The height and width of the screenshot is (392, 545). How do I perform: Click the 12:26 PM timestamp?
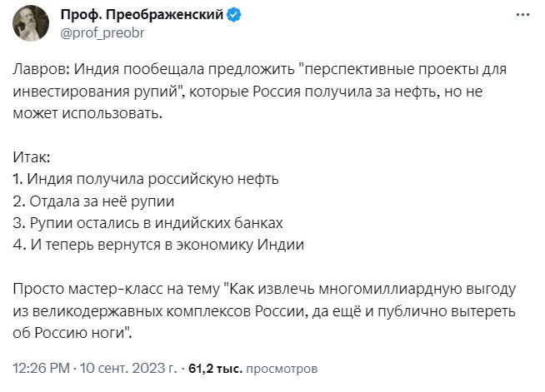point(42,368)
